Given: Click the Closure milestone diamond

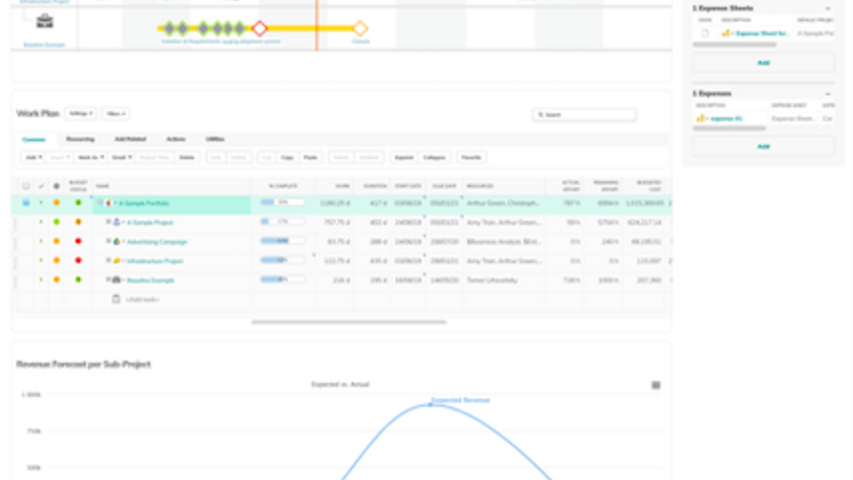Looking at the screenshot, I should pos(360,28).
